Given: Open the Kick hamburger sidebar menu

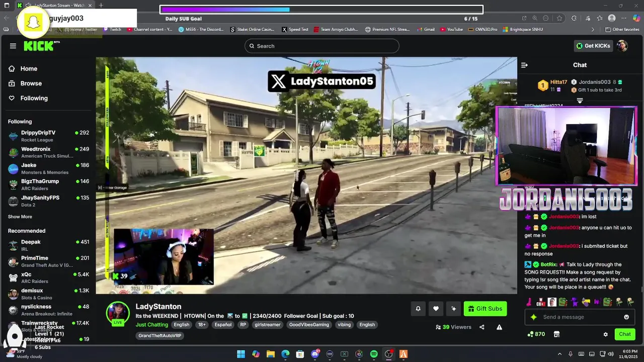Looking at the screenshot, I should tap(13, 46).
